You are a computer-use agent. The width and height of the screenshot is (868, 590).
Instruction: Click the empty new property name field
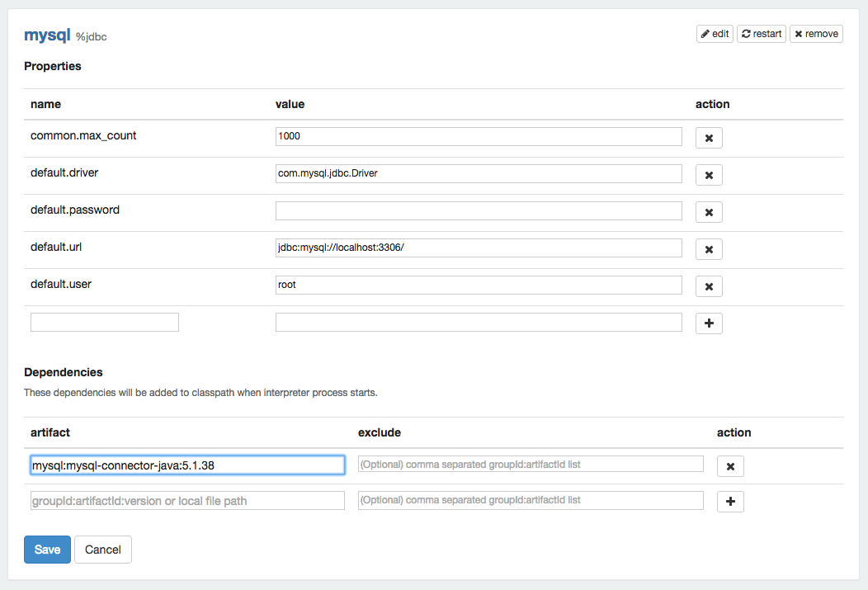point(105,322)
